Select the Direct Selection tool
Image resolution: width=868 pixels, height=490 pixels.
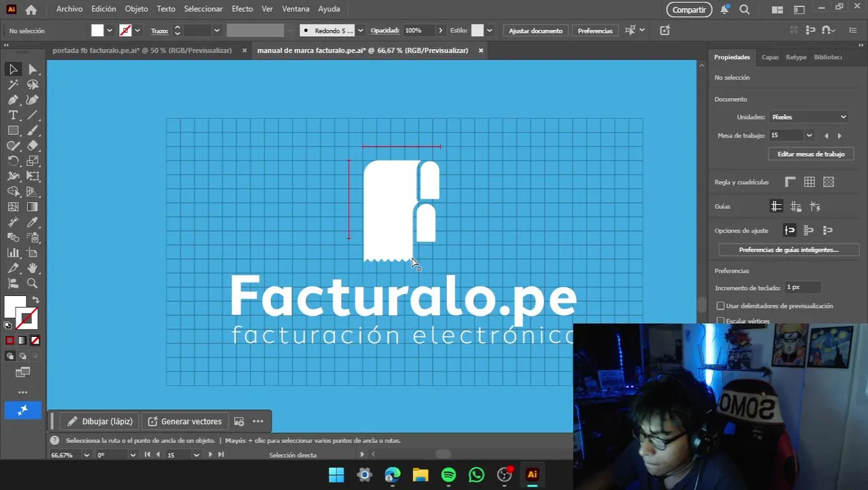coord(33,69)
